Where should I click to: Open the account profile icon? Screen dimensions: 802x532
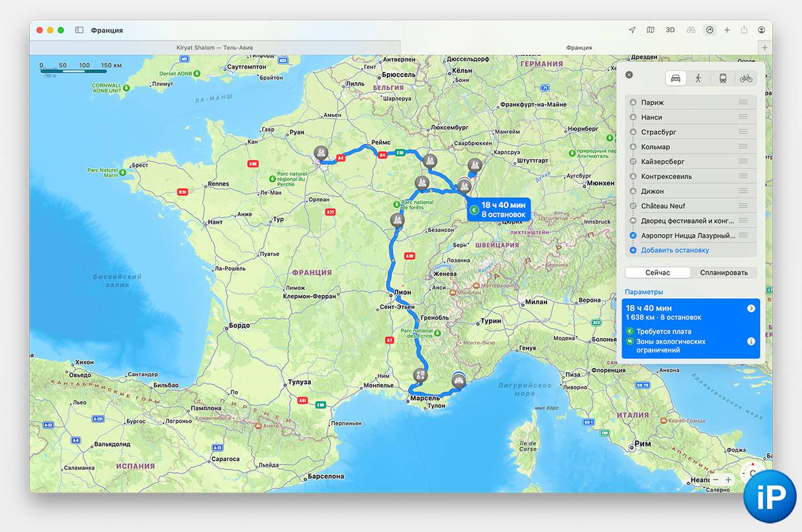(761, 30)
